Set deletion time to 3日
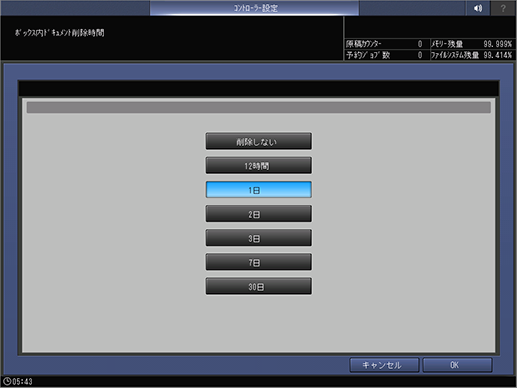517x388 pixels. click(x=259, y=238)
